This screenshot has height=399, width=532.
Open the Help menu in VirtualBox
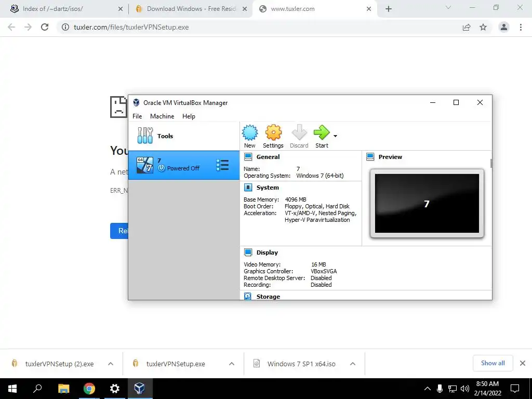click(x=189, y=116)
